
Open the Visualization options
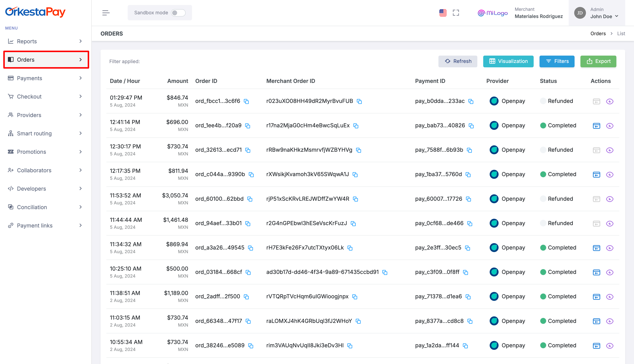[508, 61]
